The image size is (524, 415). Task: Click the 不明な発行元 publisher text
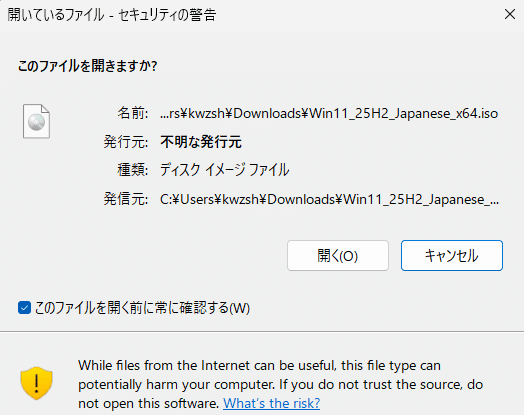201,142
